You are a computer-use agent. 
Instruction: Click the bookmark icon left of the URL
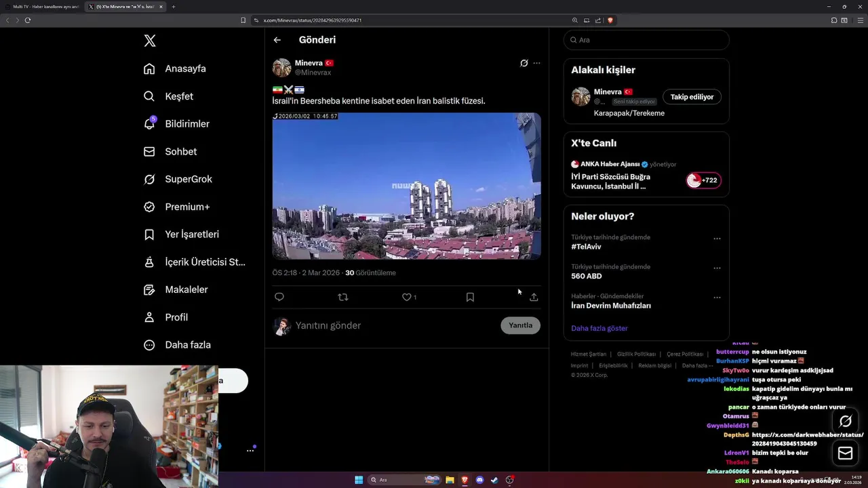(x=243, y=20)
